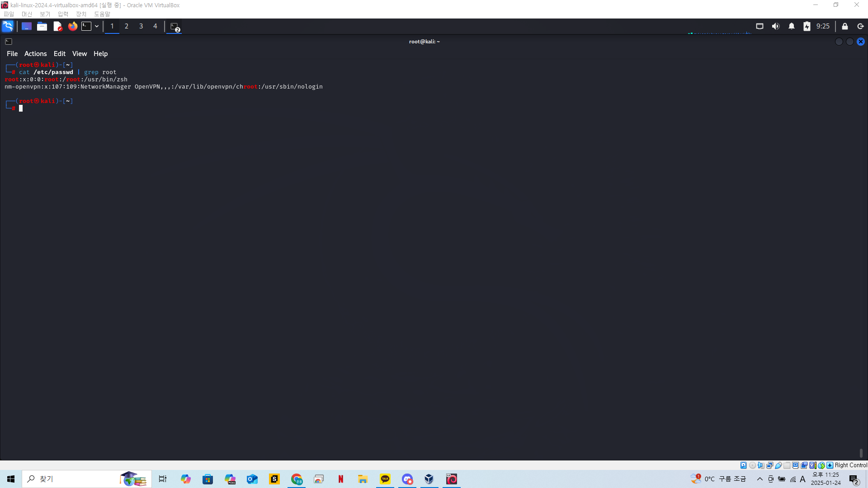Image resolution: width=868 pixels, height=488 pixels.
Task: Click the power manager battery icon
Action: click(x=807, y=26)
